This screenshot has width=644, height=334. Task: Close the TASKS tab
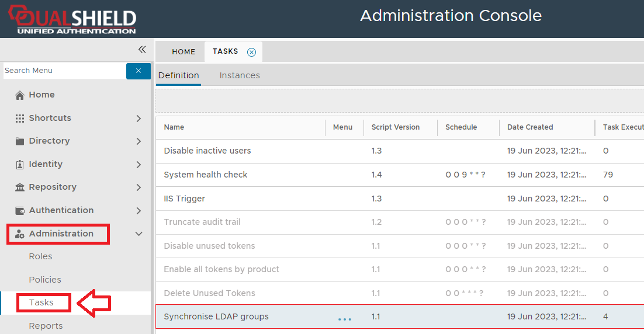251,52
